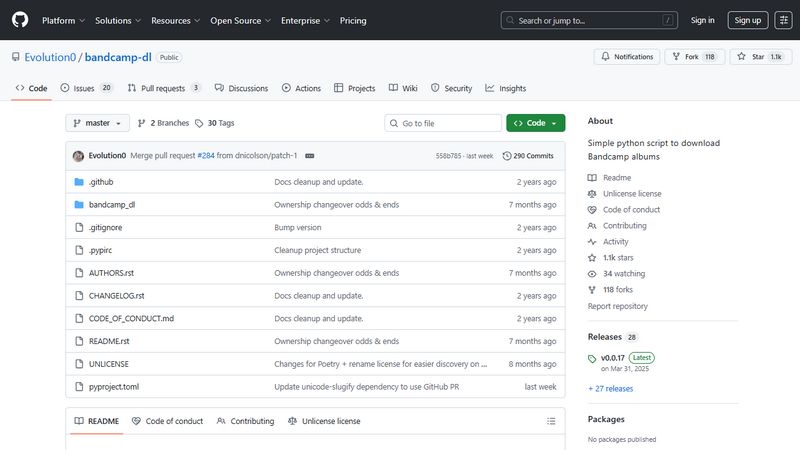Click the .github folder icon
This screenshot has width=800, height=450.
coord(79,182)
